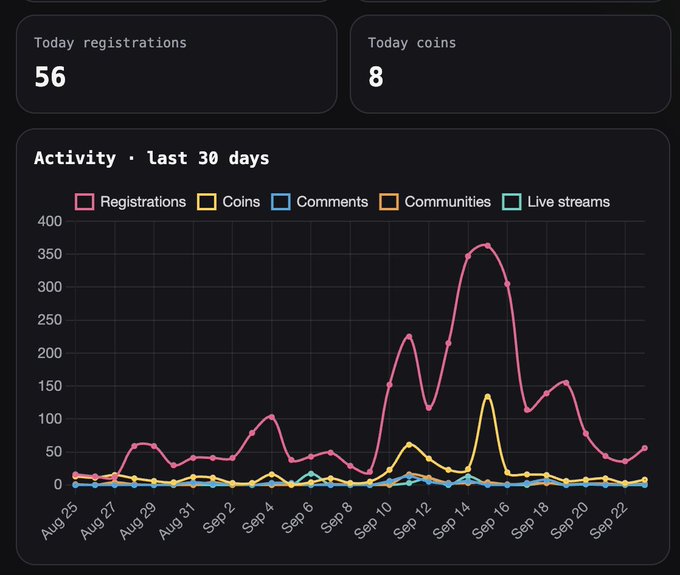Click the teal Live streams legend color box

512,202
